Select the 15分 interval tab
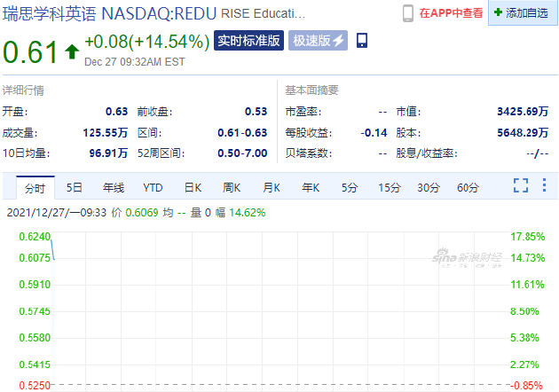 point(390,187)
